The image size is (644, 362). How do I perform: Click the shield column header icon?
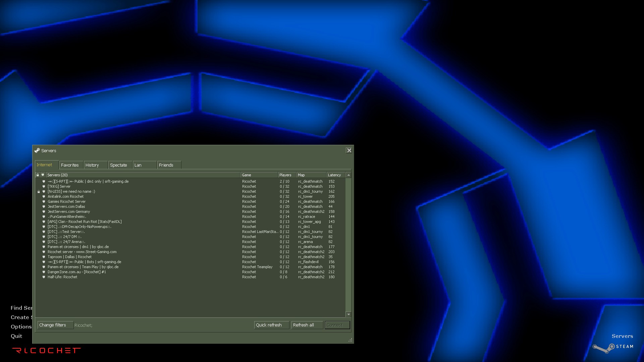tap(43, 175)
